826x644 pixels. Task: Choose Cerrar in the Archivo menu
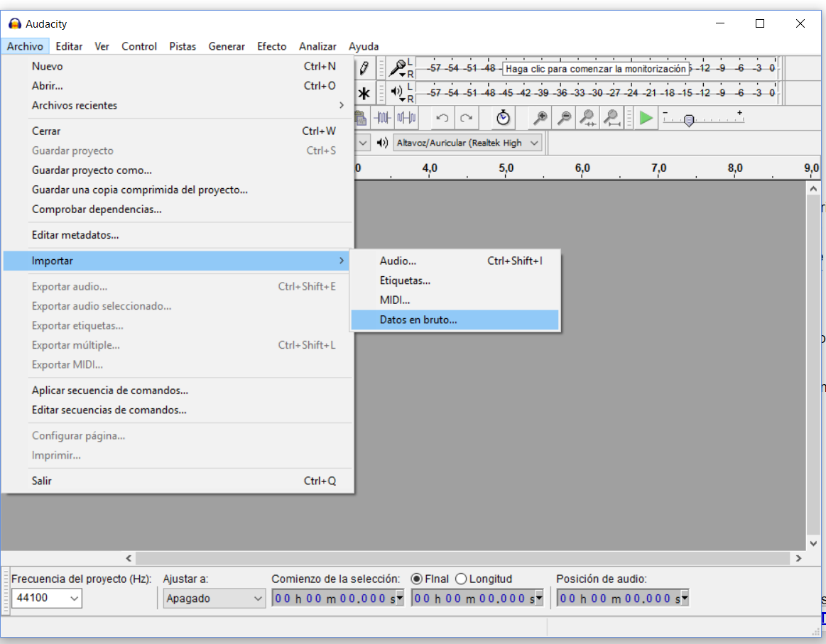(177, 131)
